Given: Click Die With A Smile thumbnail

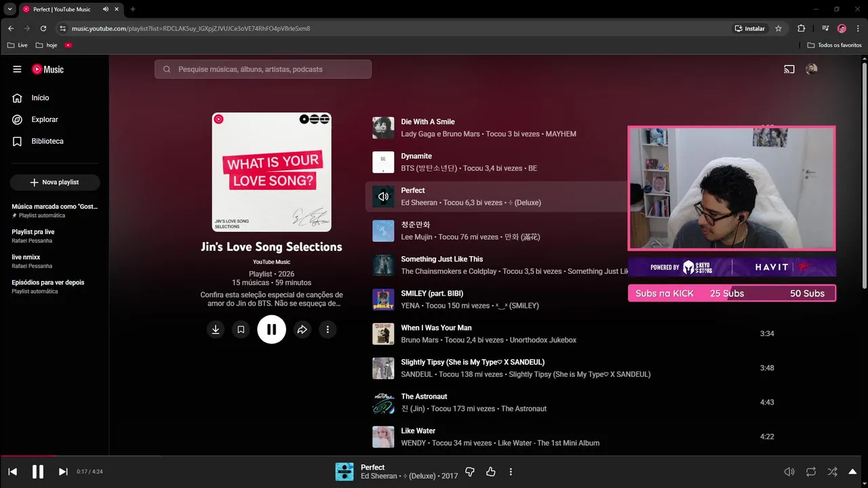Looking at the screenshot, I should point(383,128).
